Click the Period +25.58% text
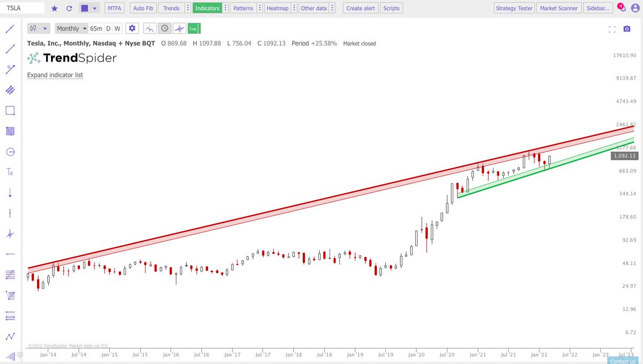The width and height of the screenshot is (643, 364). (x=314, y=43)
